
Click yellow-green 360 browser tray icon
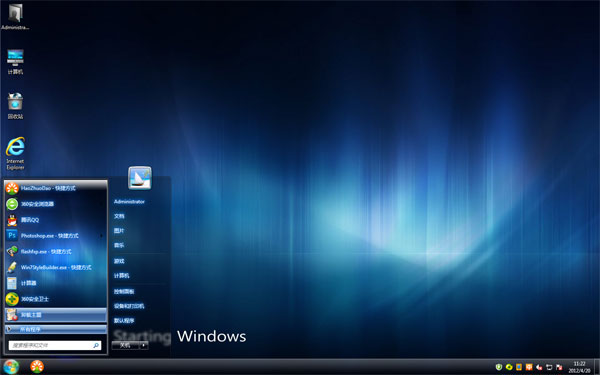[509, 367]
